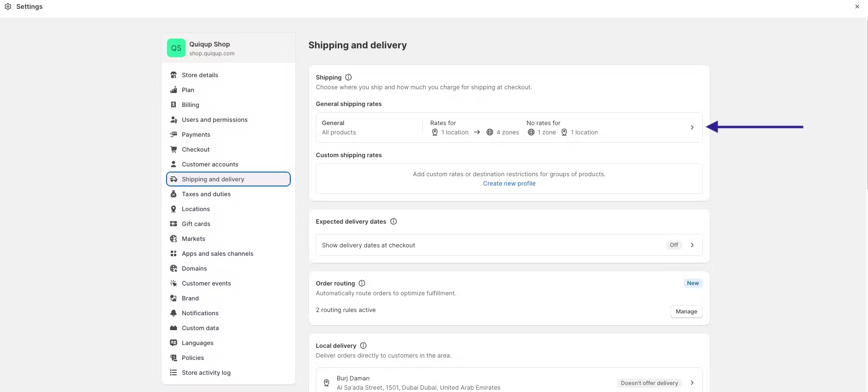
Task: Select Users and permissions in sidebar
Action: pyautogui.click(x=214, y=120)
